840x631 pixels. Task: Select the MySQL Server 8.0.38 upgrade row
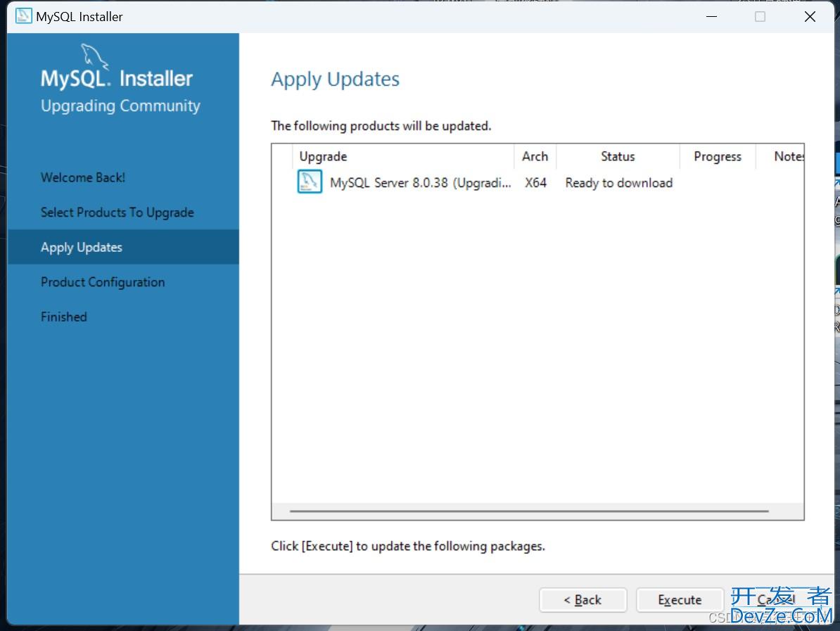tap(420, 183)
